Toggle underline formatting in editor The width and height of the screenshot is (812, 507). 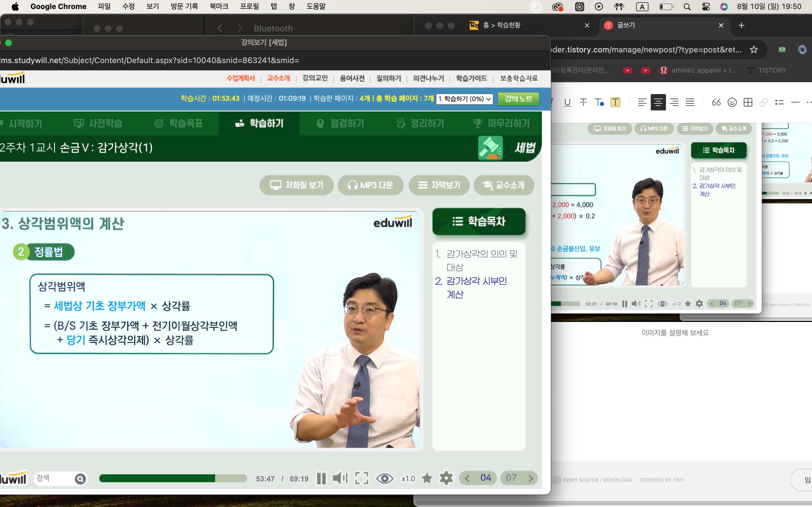[x=567, y=102]
